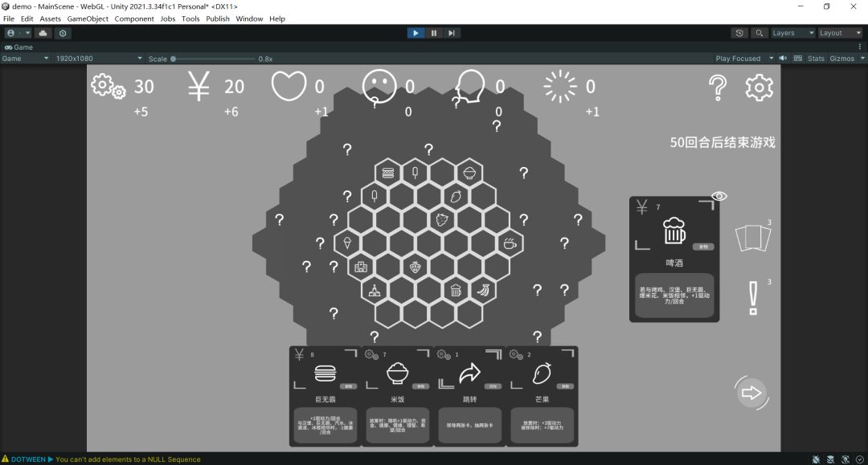The height and width of the screenshot is (465, 868).
Task: Open the Publish menu
Action: 218,18
